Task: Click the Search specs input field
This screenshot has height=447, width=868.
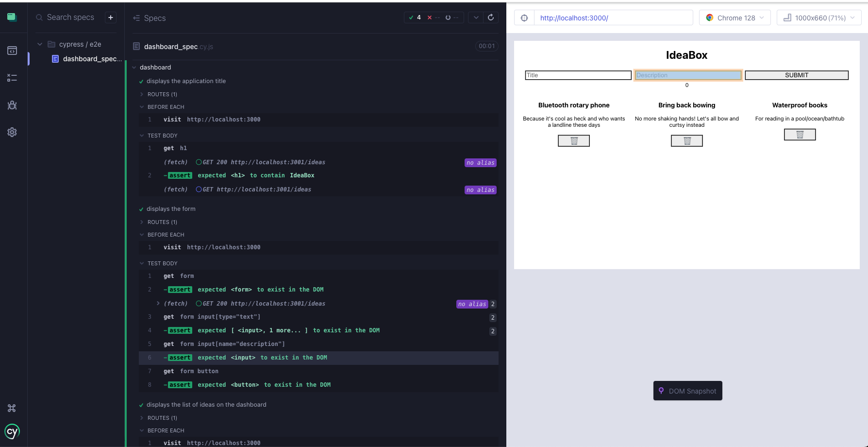Action: (x=70, y=17)
